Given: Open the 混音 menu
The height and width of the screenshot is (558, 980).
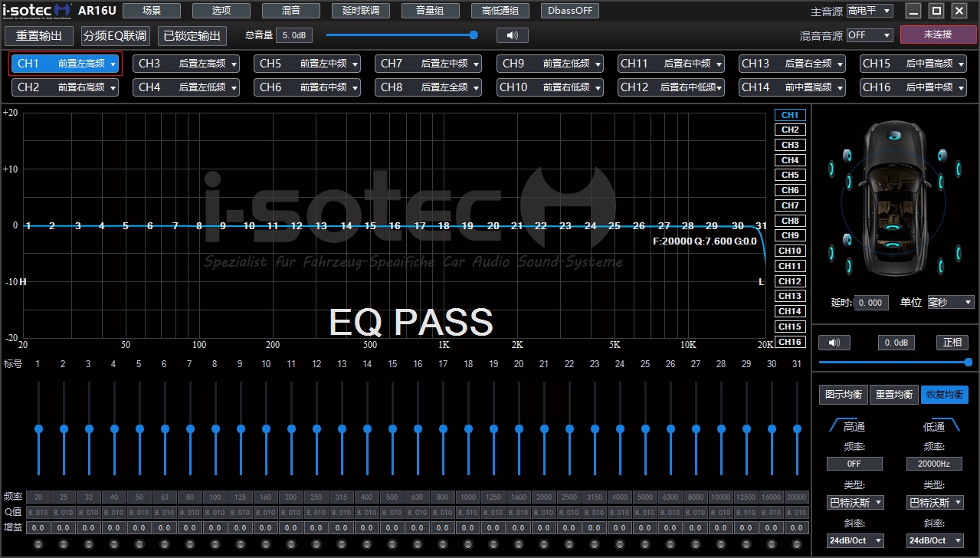Looking at the screenshot, I should [291, 11].
